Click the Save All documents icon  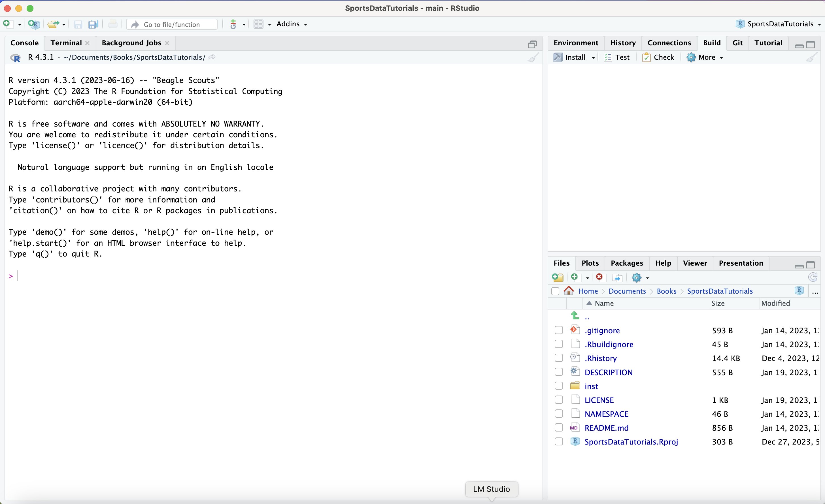coord(93,24)
